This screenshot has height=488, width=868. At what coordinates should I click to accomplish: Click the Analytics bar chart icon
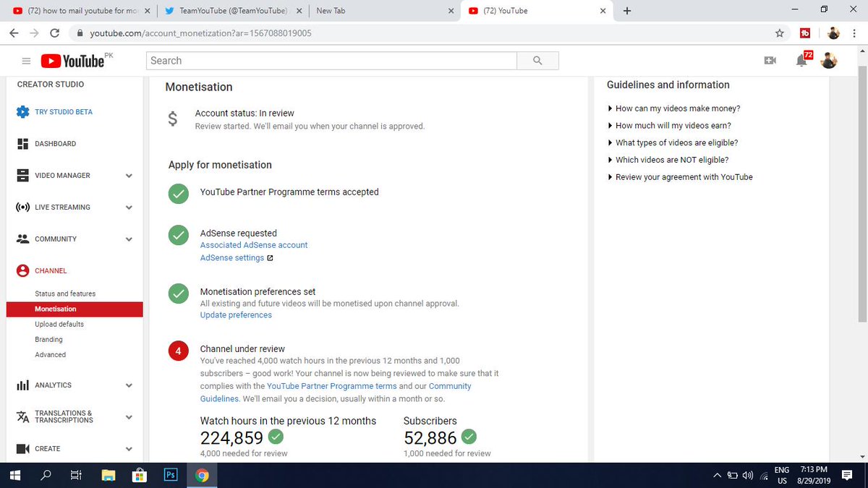pos(22,385)
